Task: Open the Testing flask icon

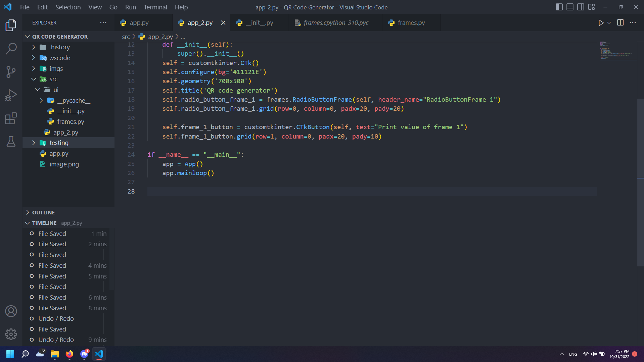Action: (11, 142)
